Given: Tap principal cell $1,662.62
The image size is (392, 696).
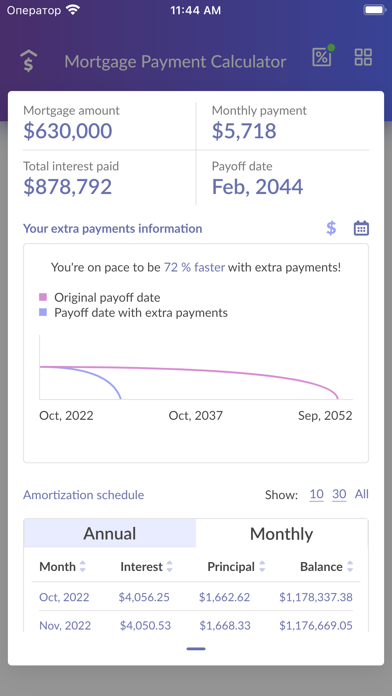Looking at the screenshot, I should [225, 597].
